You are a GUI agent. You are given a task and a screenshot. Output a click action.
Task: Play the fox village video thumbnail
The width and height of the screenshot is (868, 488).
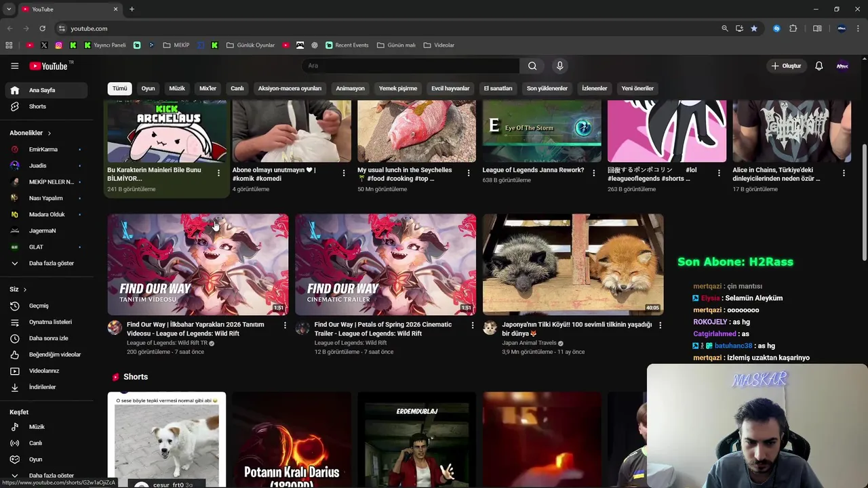tap(573, 264)
